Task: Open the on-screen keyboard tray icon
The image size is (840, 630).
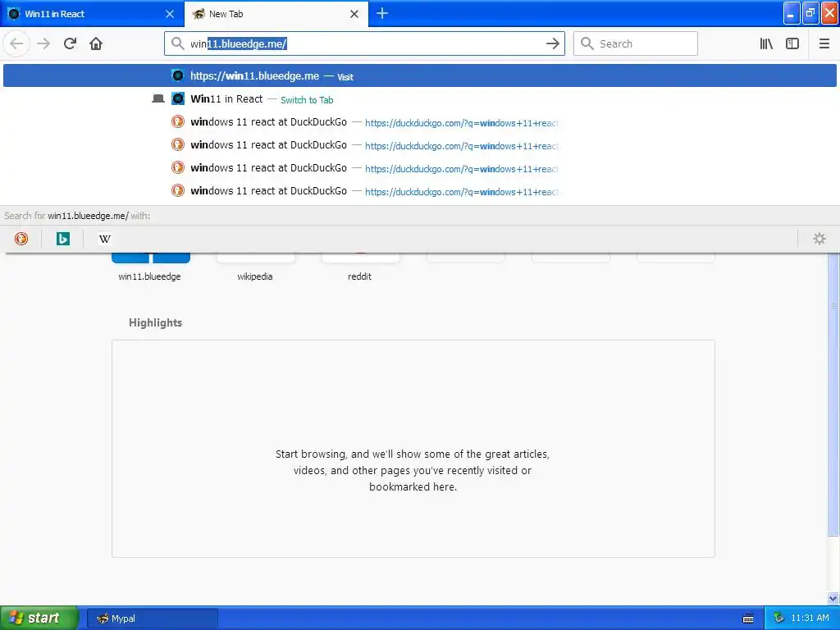Action: [x=748, y=619]
